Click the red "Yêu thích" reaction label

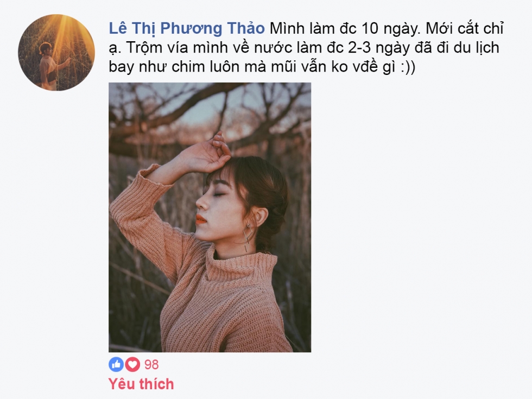click(141, 384)
